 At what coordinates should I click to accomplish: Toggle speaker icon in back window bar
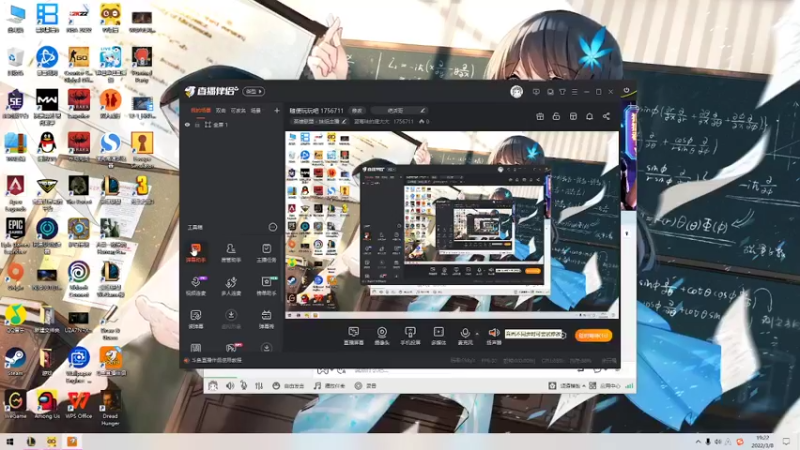pos(230,386)
